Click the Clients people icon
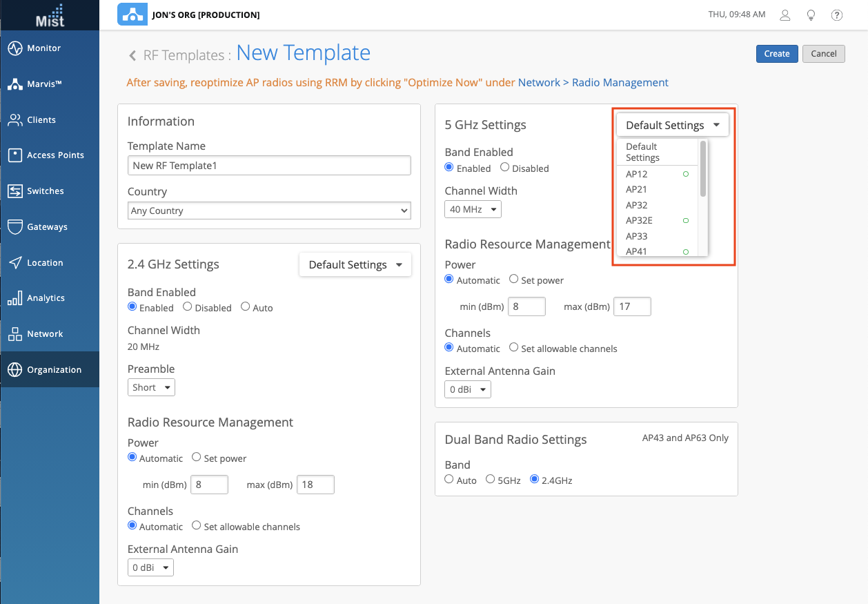Screen dimensions: 868x604 15,120
